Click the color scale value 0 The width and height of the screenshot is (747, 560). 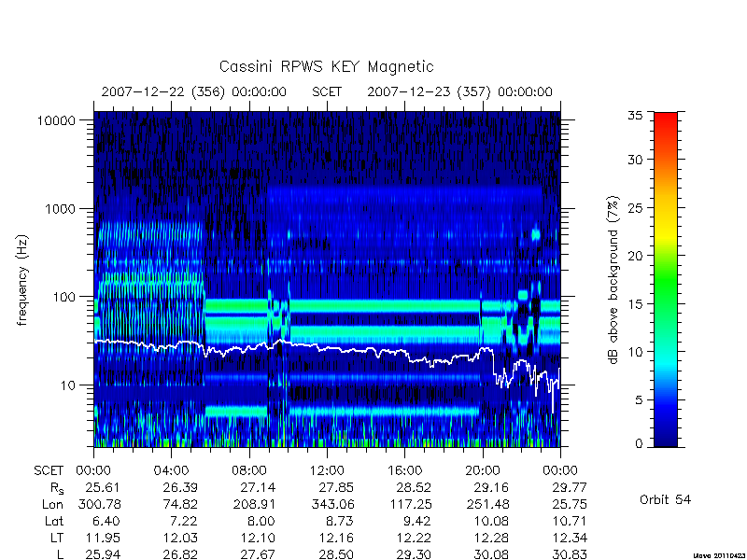click(x=639, y=444)
